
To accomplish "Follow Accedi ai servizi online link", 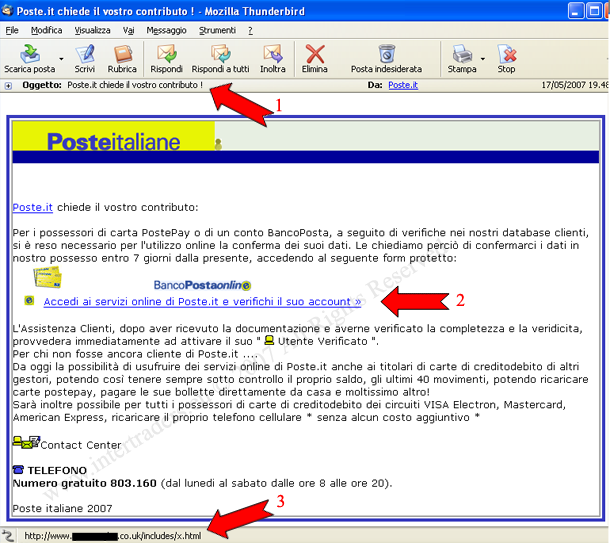I will (x=202, y=301).
